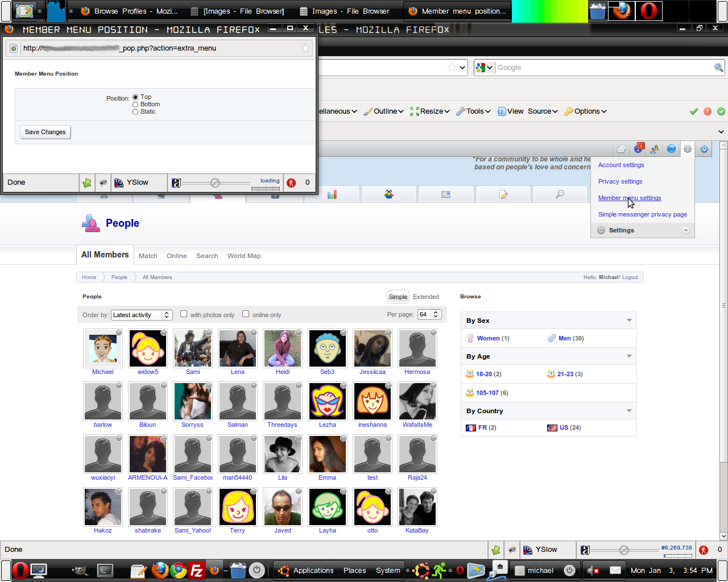
Task: Open the mail notification icon with red badge
Action: pos(639,149)
